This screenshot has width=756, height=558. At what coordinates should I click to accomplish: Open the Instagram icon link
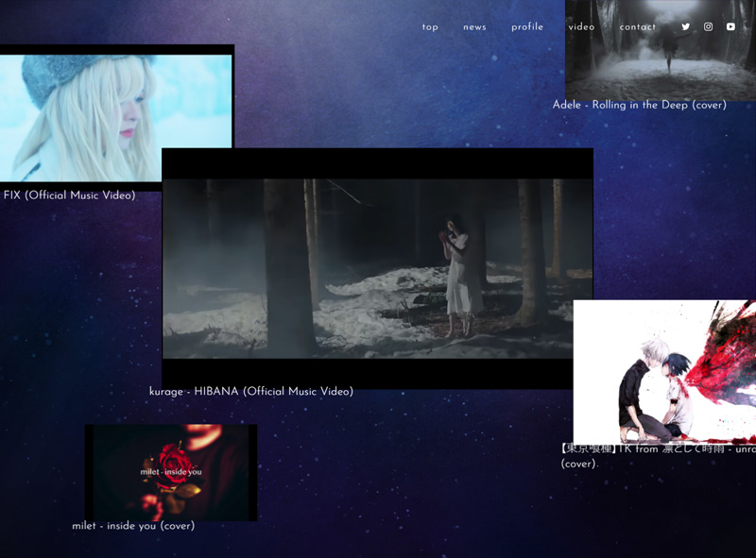708,27
